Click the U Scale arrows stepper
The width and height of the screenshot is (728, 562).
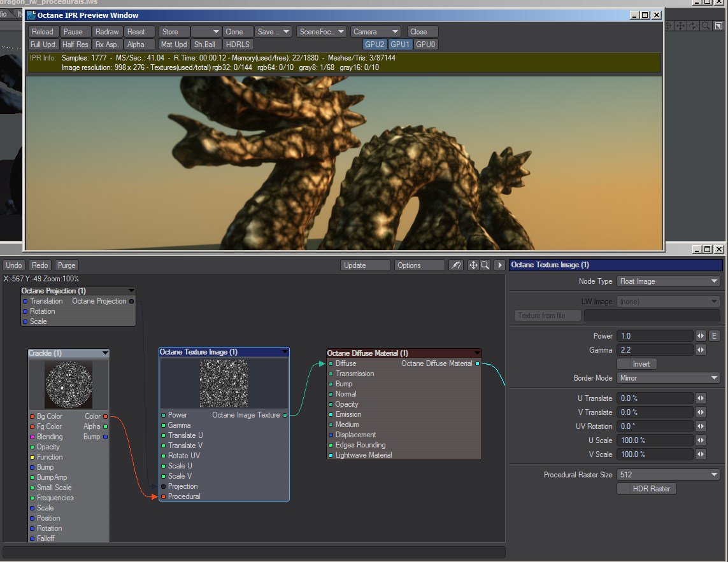click(x=701, y=440)
